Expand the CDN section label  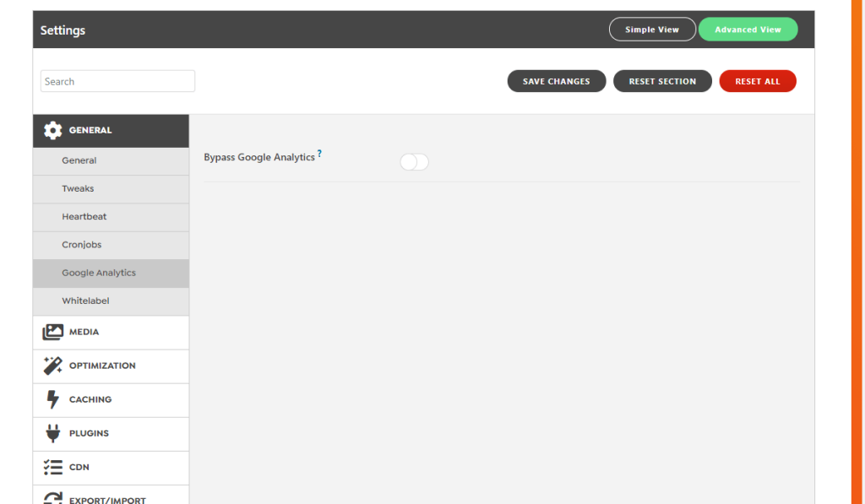coord(79,467)
